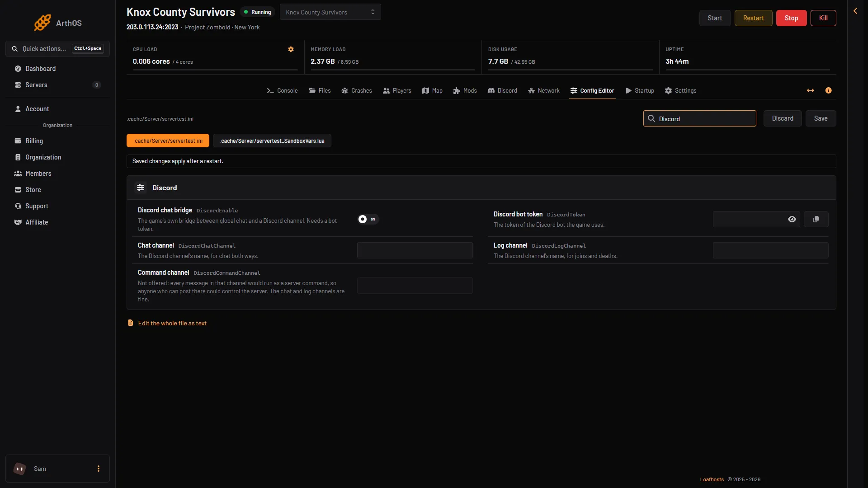The image size is (868, 488).
Task: Click the ArthOS wheat logo icon
Action: click(42, 23)
